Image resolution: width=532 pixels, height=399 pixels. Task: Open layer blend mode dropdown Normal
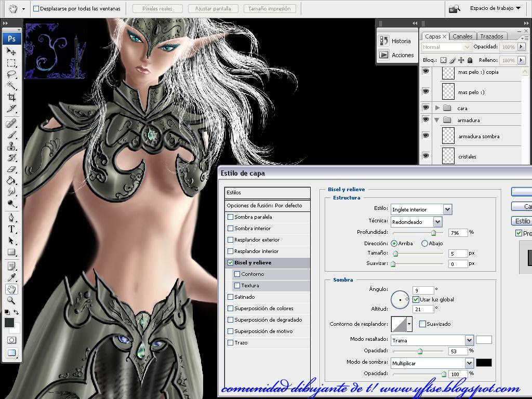(x=446, y=47)
